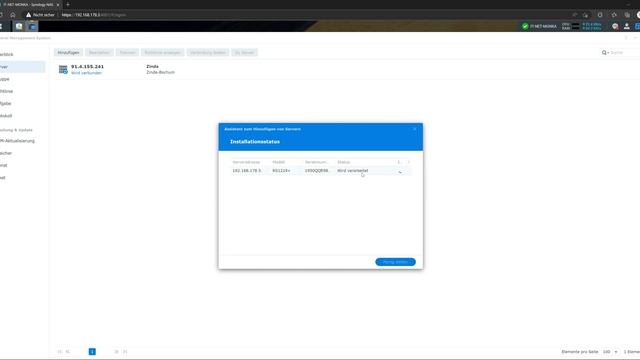Go to the first page of results
640x360 pixels.
coord(60,351)
